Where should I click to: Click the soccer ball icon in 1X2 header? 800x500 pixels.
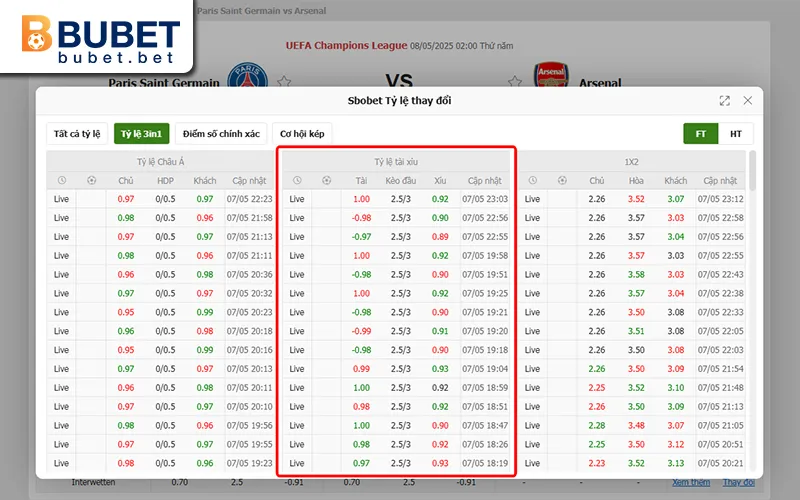click(562, 180)
